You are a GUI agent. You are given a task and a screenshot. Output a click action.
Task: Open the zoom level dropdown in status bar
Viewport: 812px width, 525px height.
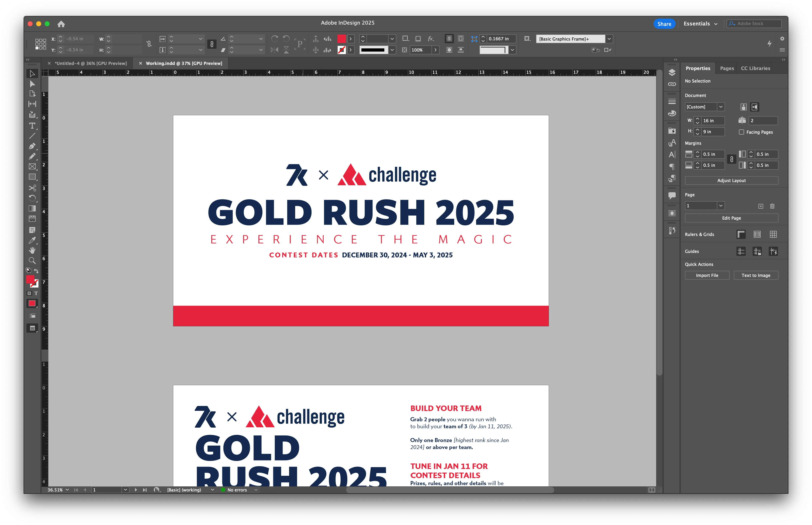pos(67,490)
